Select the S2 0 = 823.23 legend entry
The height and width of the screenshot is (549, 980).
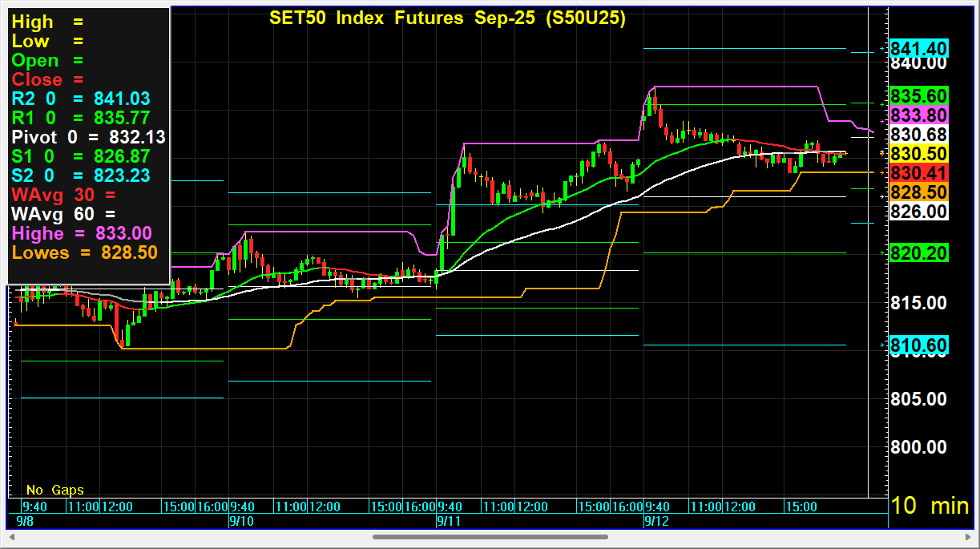click(81, 176)
